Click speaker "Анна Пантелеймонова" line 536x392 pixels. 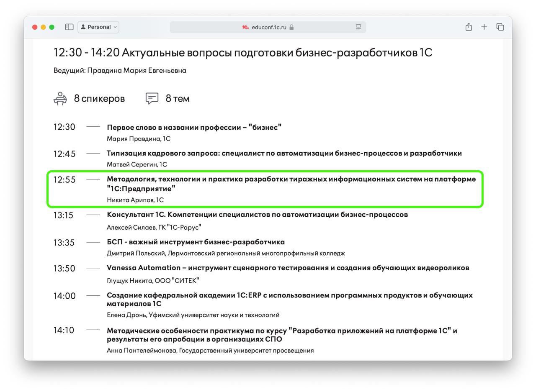point(210,350)
